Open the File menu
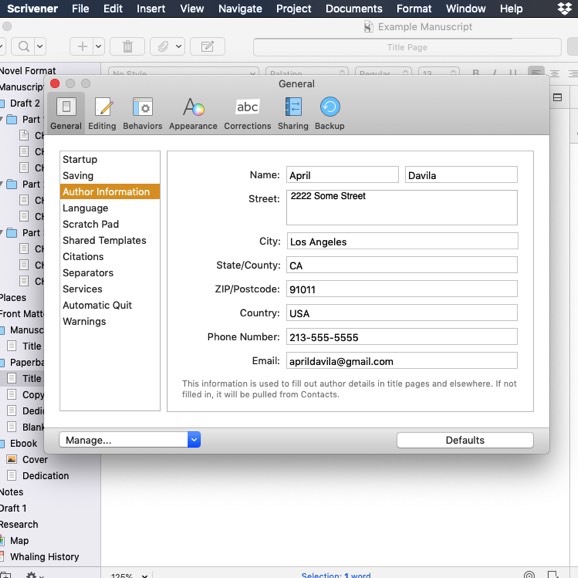 pos(80,8)
